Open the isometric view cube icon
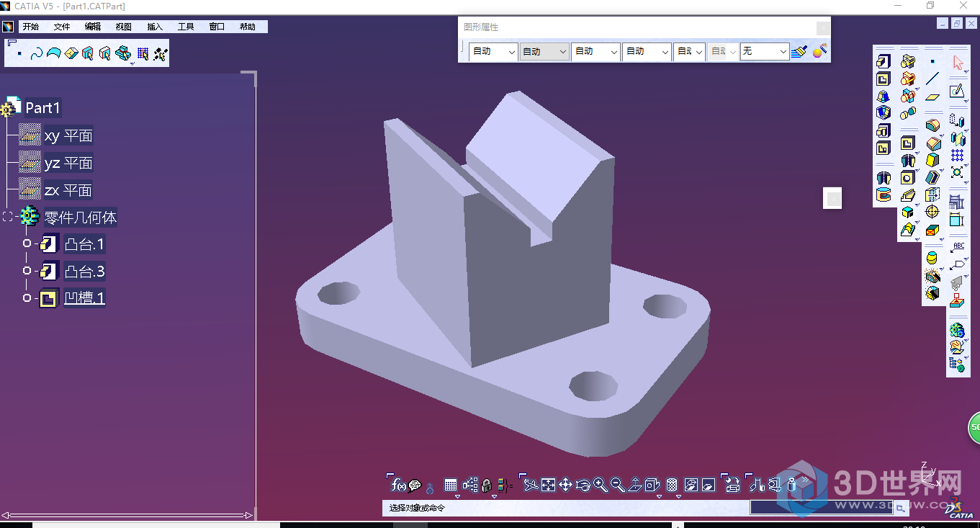 point(652,485)
